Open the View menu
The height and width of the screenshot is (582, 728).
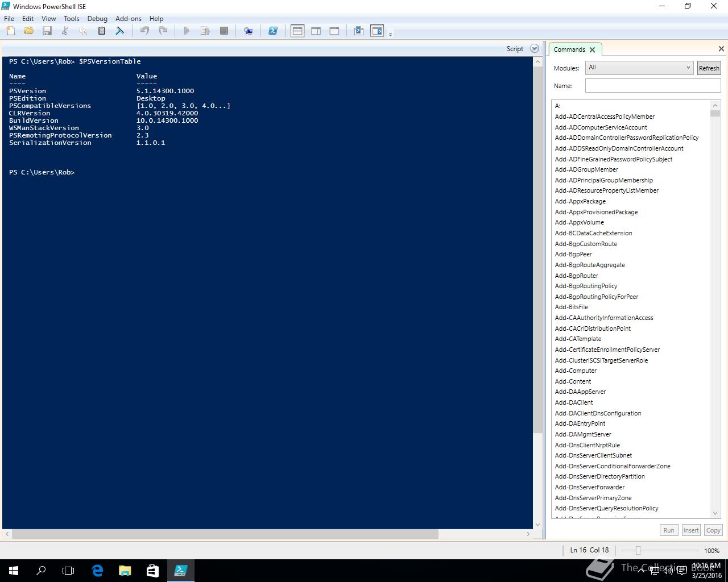49,18
